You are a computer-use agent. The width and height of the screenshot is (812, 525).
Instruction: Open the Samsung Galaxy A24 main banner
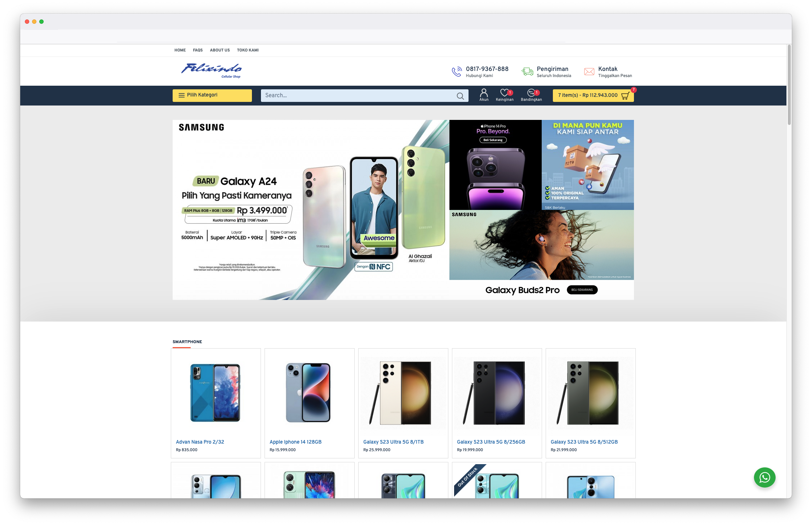(x=311, y=210)
